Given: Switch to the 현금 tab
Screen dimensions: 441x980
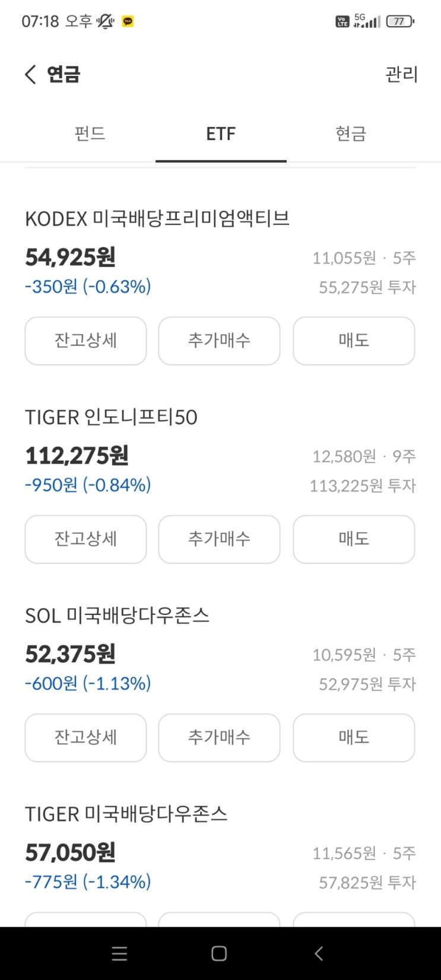Looking at the screenshot, I should click(351, 134).
